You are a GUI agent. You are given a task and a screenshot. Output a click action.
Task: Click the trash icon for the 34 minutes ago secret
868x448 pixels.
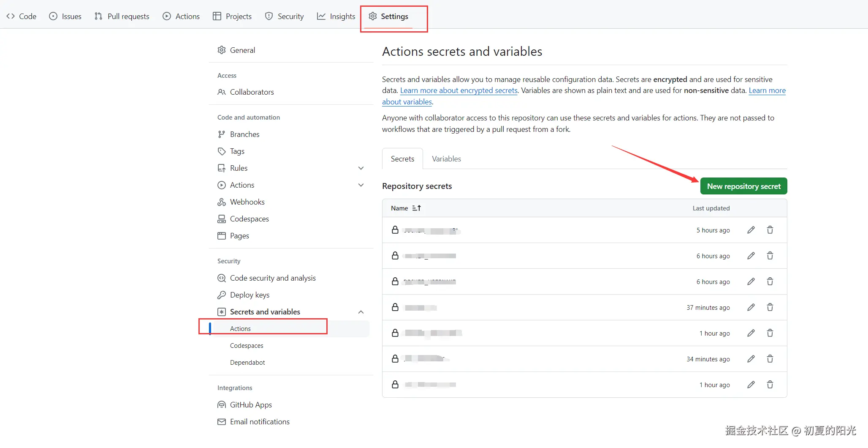coord(770,359)
